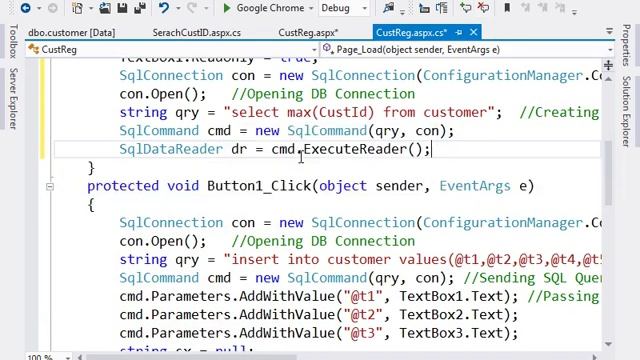Switch to CustReg.aspx* tab
Screen dimensions: 640x360
pos(308,33)
